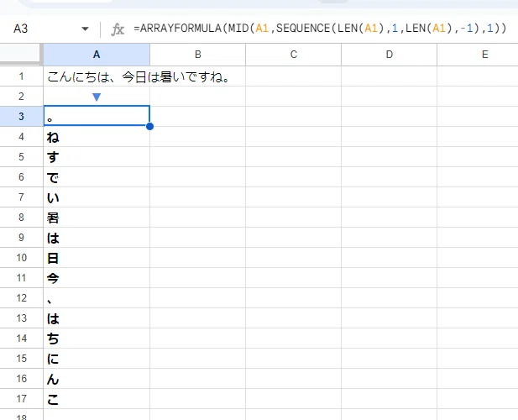Screen dimensions: 518x420
Task: Click the select-all corner box
Action: (x=22, y=55)
